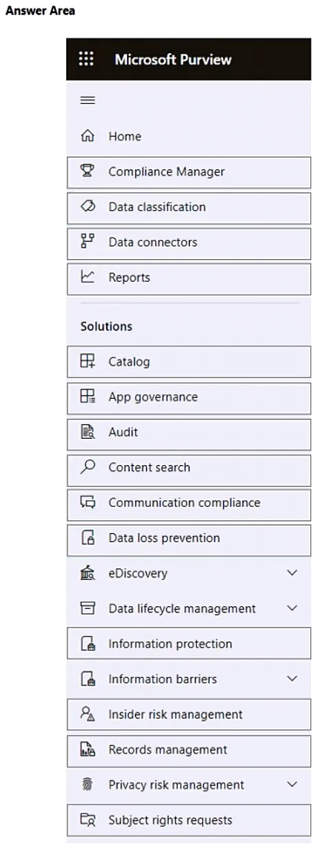
Task: Open the app launcher waffle icon
Action: pos(87,59)
